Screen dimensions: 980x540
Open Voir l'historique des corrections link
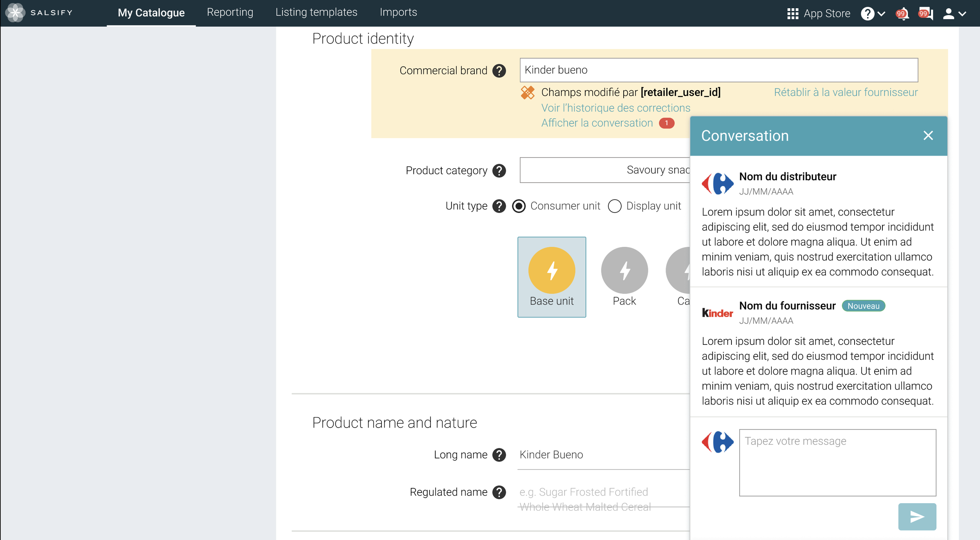(x=615, y=108)
